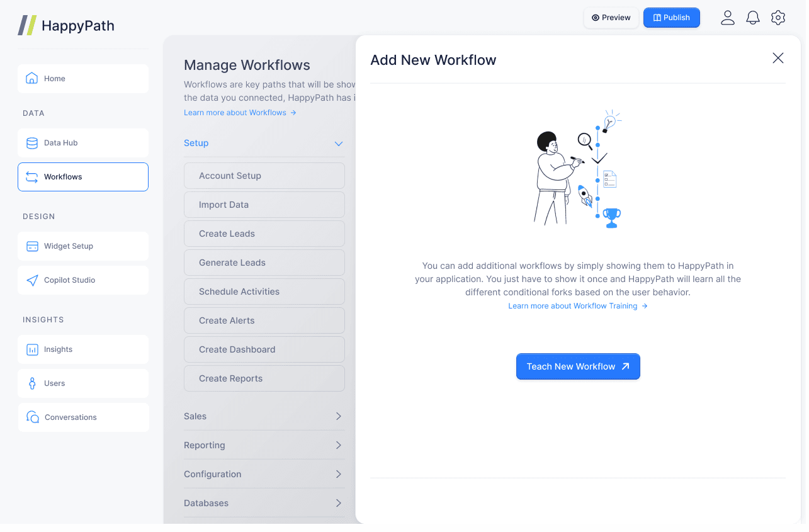Open Users page in sidebar
Viewport: 809px width, 532px height.
[83, 383]
